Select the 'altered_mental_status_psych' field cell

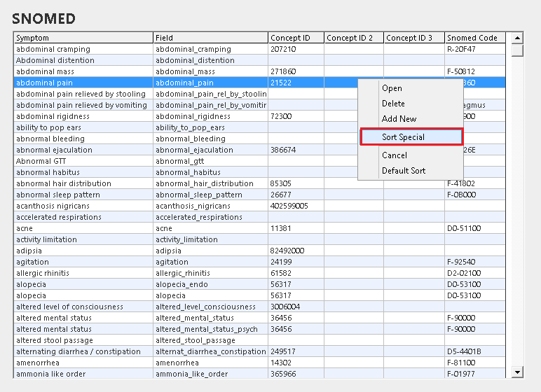pyautogui.click(x=210, y=329)
